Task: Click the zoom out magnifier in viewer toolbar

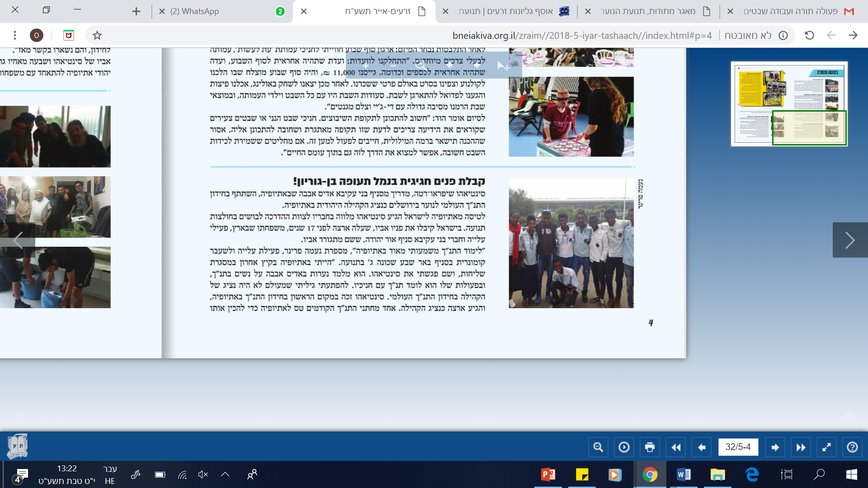Action: coord(598,447)
